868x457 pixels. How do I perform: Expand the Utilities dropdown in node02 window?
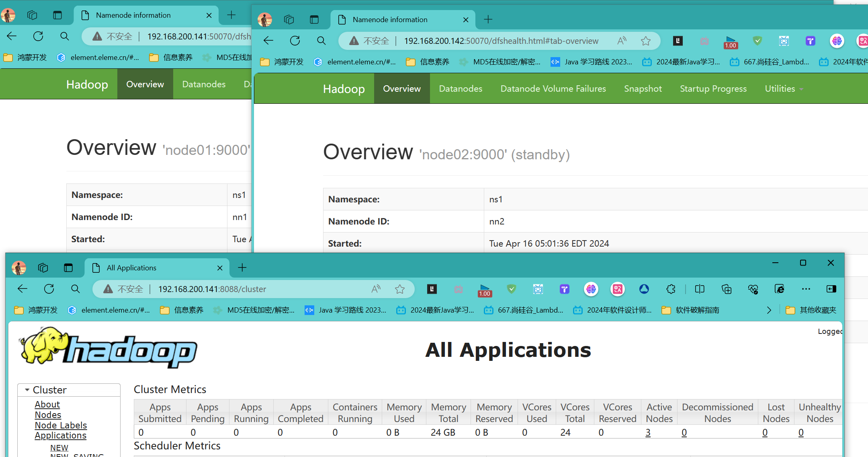coord(784,89)
